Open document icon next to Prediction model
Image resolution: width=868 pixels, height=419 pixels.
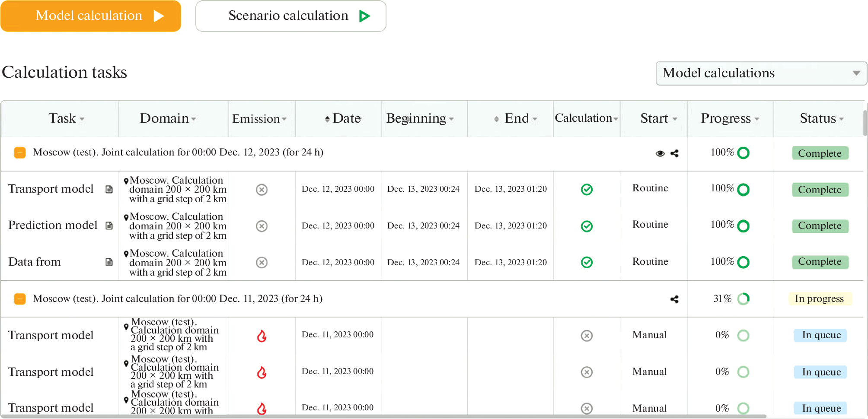(x=109, y=225)
